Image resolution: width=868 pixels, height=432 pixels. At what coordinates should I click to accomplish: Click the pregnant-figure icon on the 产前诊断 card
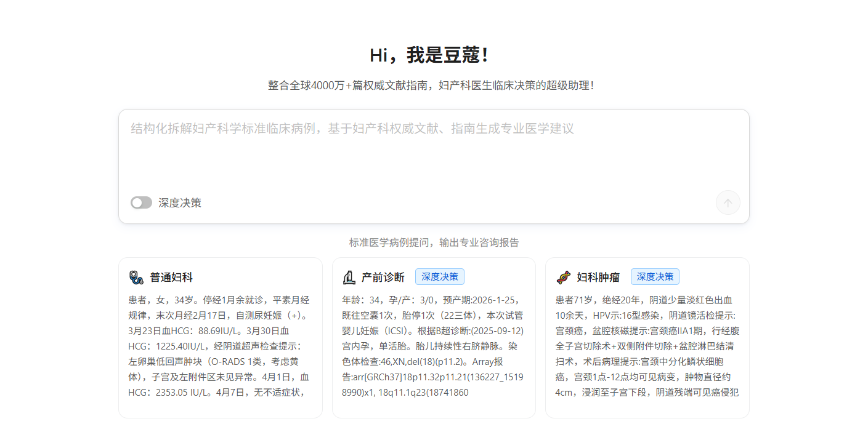pos(349,277)
